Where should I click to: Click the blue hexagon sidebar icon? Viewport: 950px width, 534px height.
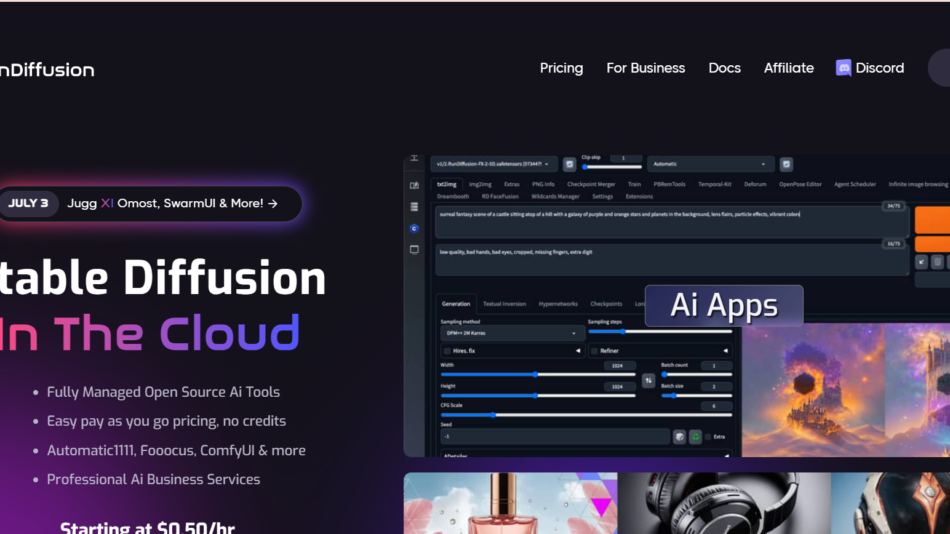pyautogui.click(x=414, y=229)
